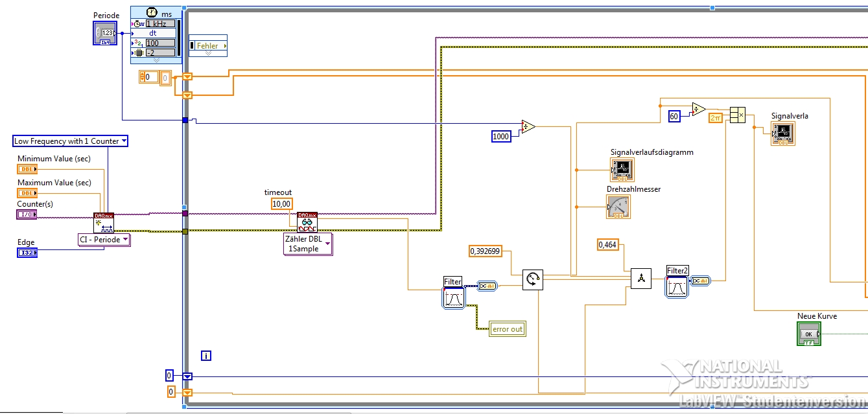Click the 1 kHz source field
This screenshot has height=414, width=868.
159,23
